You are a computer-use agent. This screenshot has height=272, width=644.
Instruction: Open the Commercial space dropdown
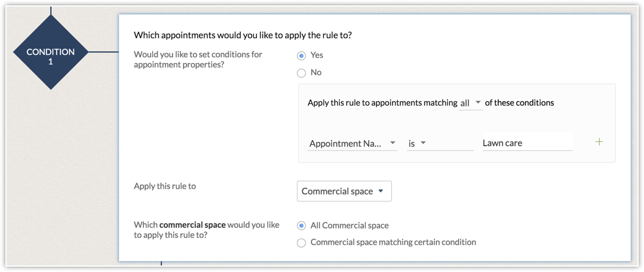[344, 191]
